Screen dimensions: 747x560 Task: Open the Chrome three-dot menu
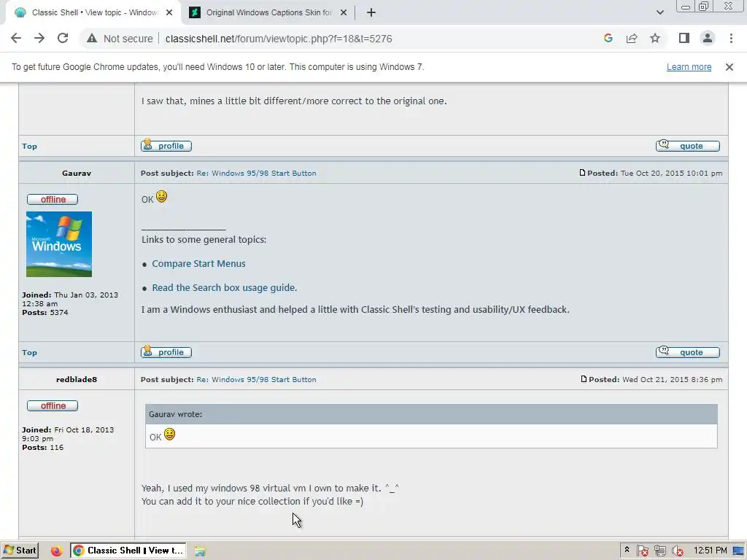(731, 38)
